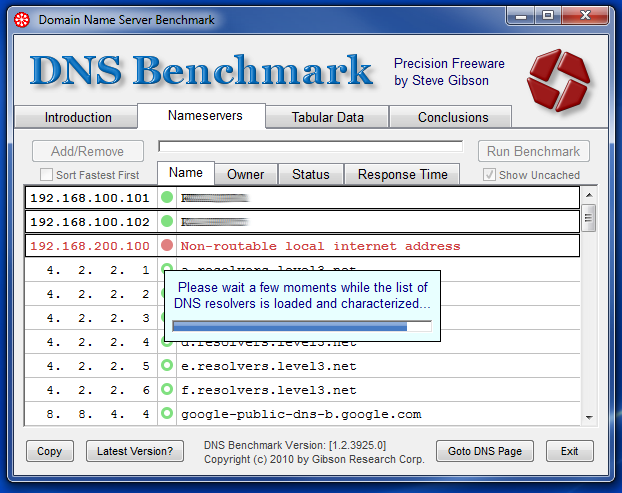This screenshot has width=622, height=493.
Task: Click status ring for f.resolvers.level3.net
Action: [x=167, y=389]
